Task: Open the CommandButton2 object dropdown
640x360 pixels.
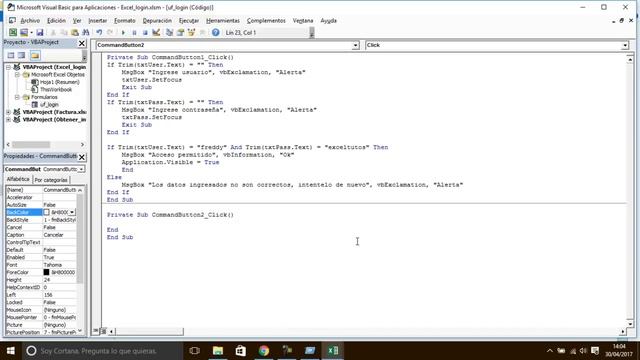Action: (x=356, y=45)
